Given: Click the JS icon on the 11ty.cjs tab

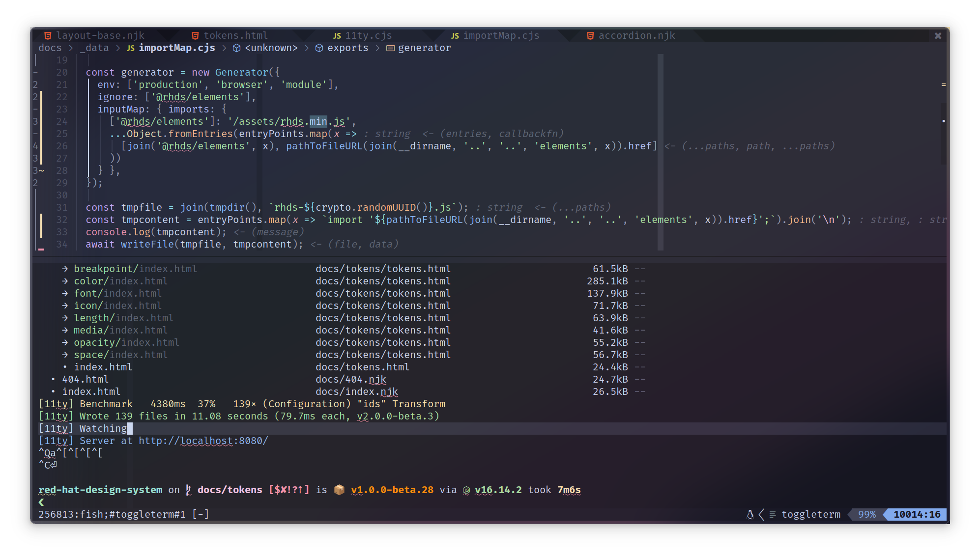Looking at the screenshot, I should 337,35.
